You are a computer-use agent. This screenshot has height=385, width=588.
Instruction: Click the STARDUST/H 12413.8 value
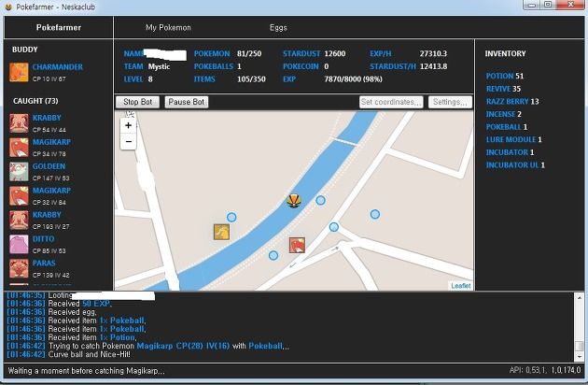point(433,66)
